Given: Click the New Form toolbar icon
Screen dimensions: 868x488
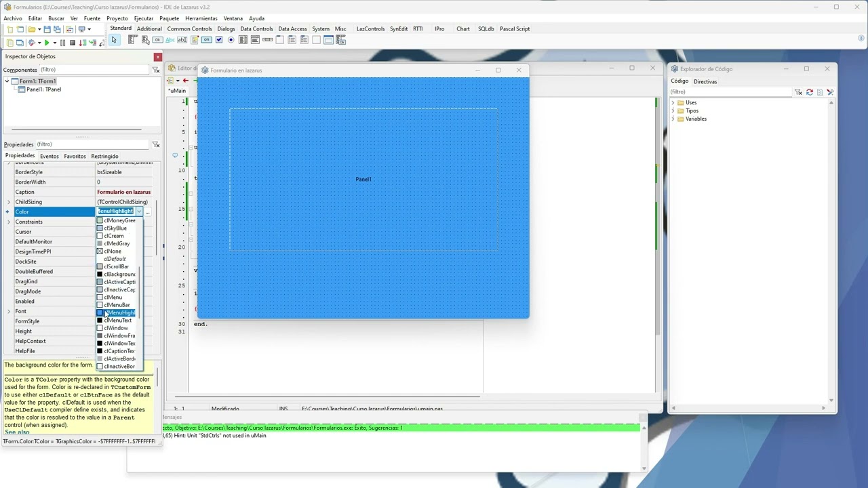Looking at the screenshot, I should tap(20, 29).
